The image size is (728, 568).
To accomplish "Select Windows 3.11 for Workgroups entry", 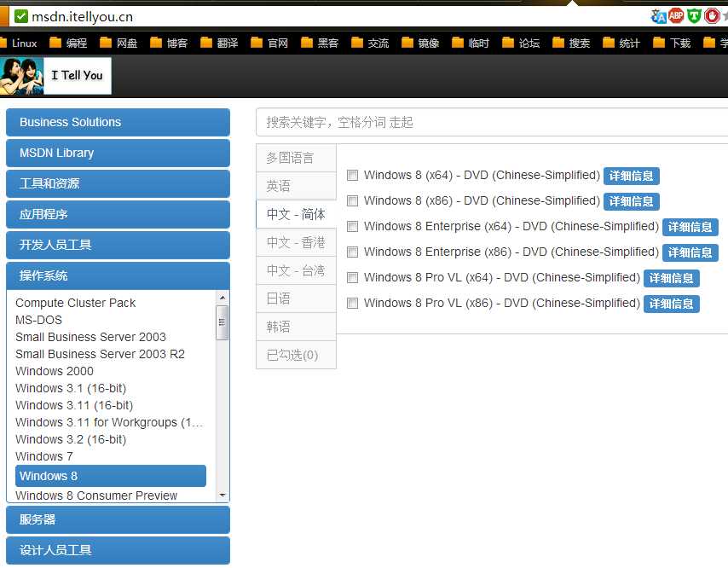I will coord(109,422).
